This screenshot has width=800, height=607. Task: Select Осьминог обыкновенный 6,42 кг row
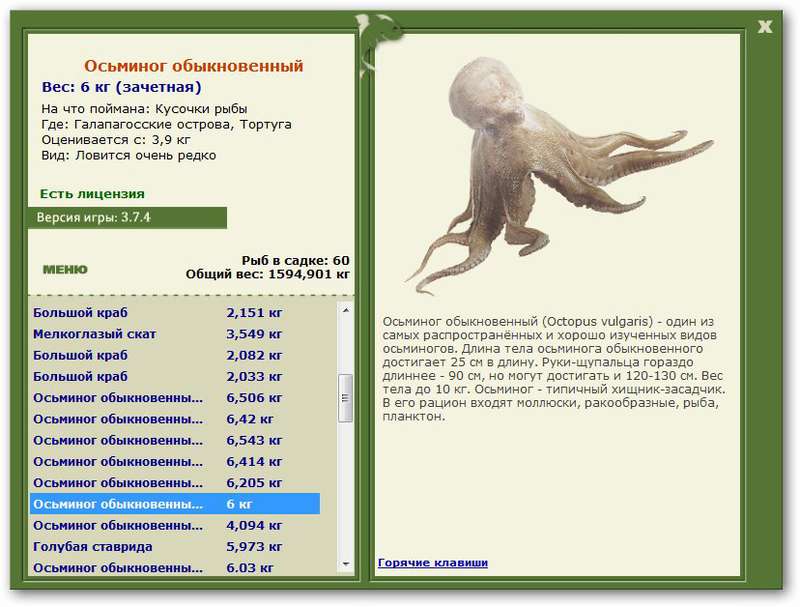[175, 419]
